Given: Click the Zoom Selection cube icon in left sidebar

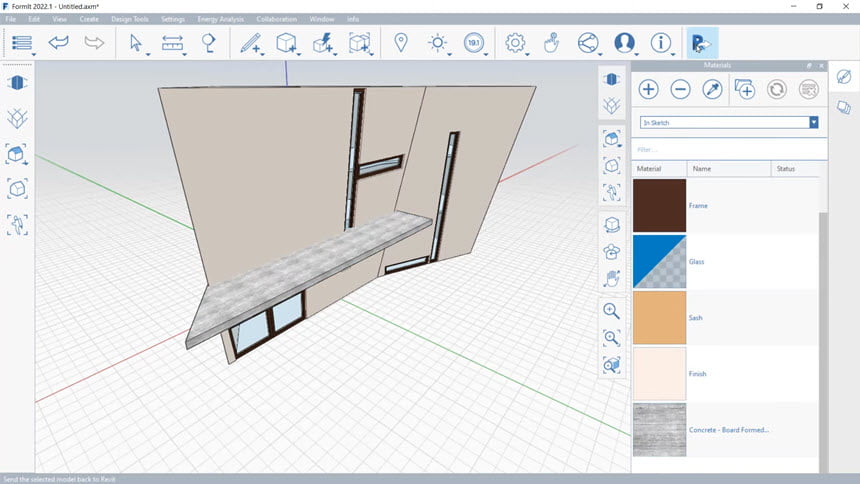Looking at the screenshot, I should click(17, 189).
